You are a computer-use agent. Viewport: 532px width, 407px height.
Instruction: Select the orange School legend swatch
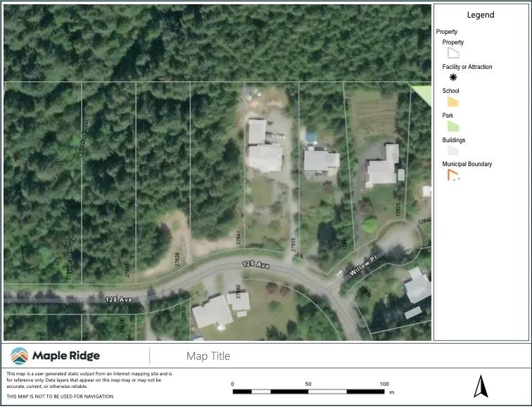(x=453, y=102)
